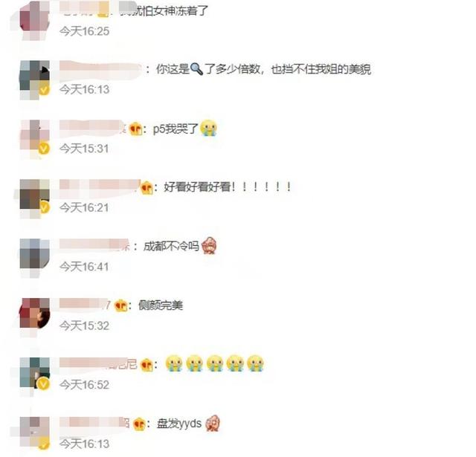Click the emoji after 盘发yyds
The width and height of the screenshot is (476, 457).
213,423
